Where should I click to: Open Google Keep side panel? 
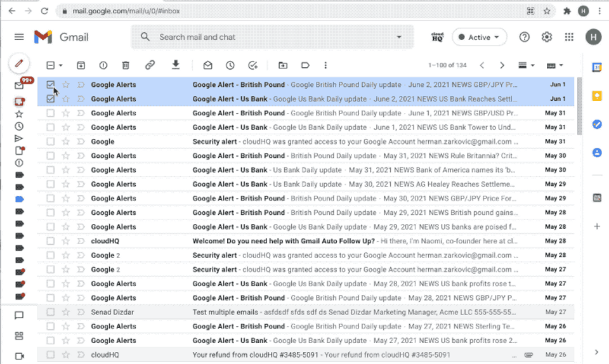click(597, 96)
